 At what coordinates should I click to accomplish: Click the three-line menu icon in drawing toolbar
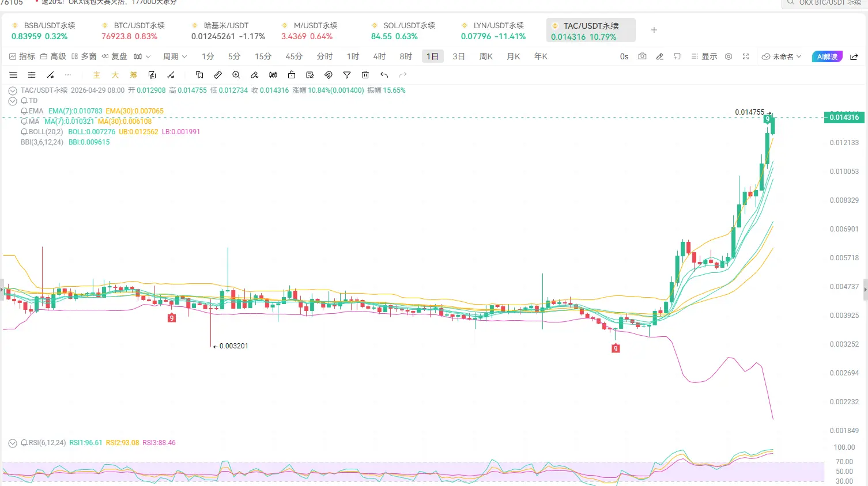tap(13, 75)
